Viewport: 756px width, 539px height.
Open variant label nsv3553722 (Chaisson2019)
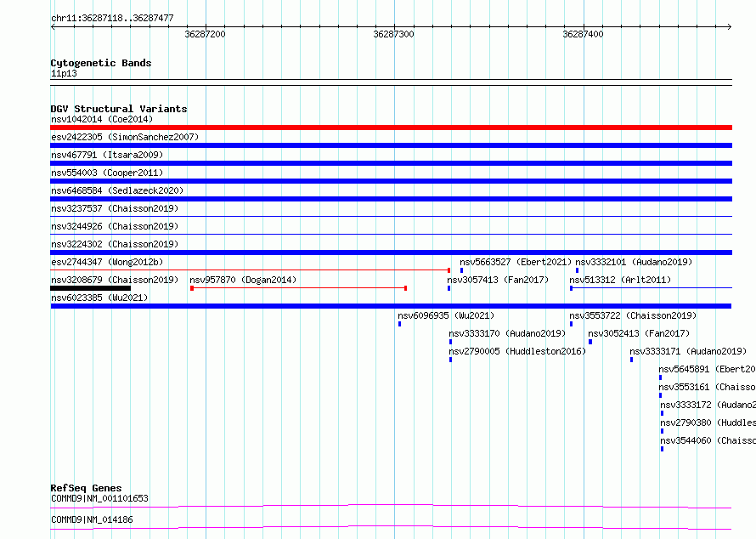(x=633, y=315)
